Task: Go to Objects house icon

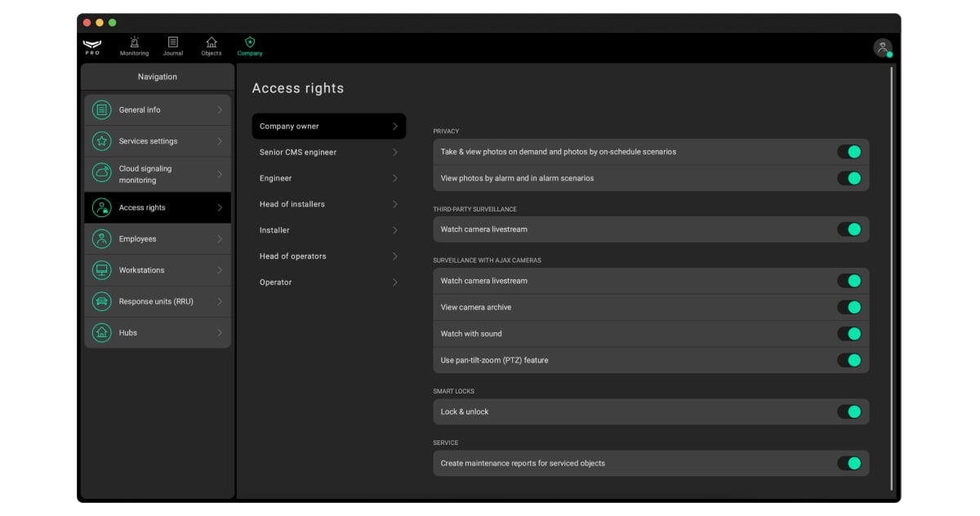Action: click(x=212, y=42)
